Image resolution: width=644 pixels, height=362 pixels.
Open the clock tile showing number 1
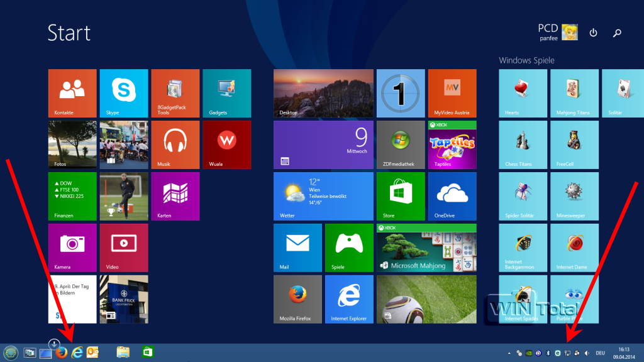(401, 93)
